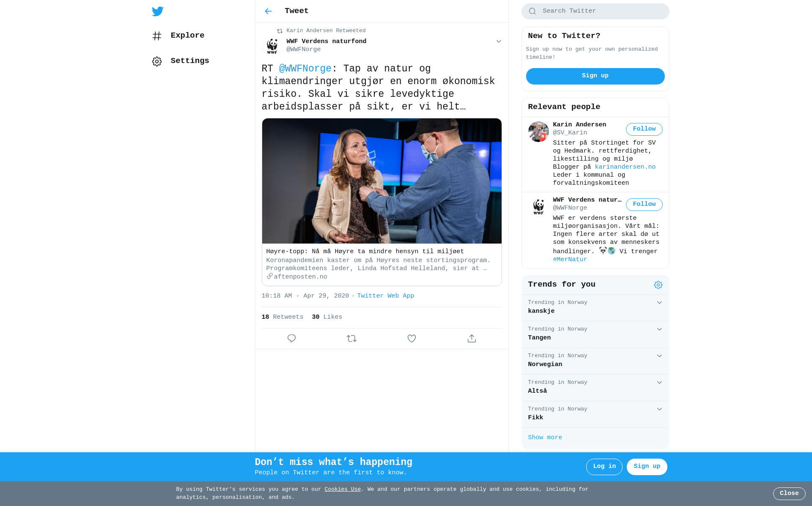Viewport: 812px width, 506px height.
Task: Click @WWFNorge handle in Relevant people
Action: [570, 208]
